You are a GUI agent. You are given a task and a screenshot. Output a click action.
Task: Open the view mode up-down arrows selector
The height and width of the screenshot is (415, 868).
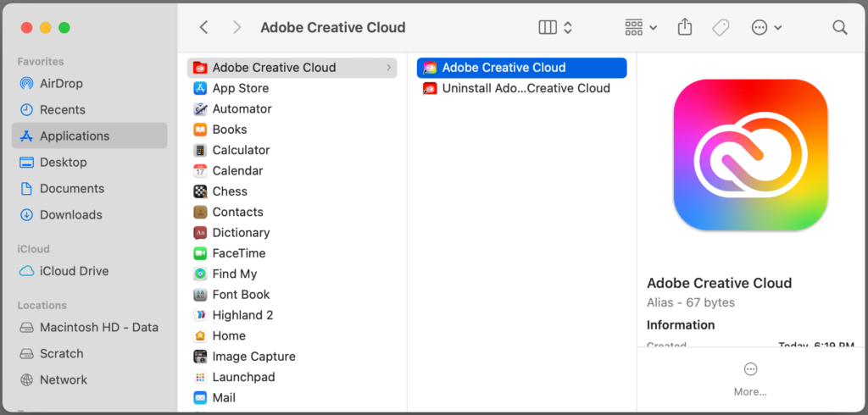click(567, 27)
